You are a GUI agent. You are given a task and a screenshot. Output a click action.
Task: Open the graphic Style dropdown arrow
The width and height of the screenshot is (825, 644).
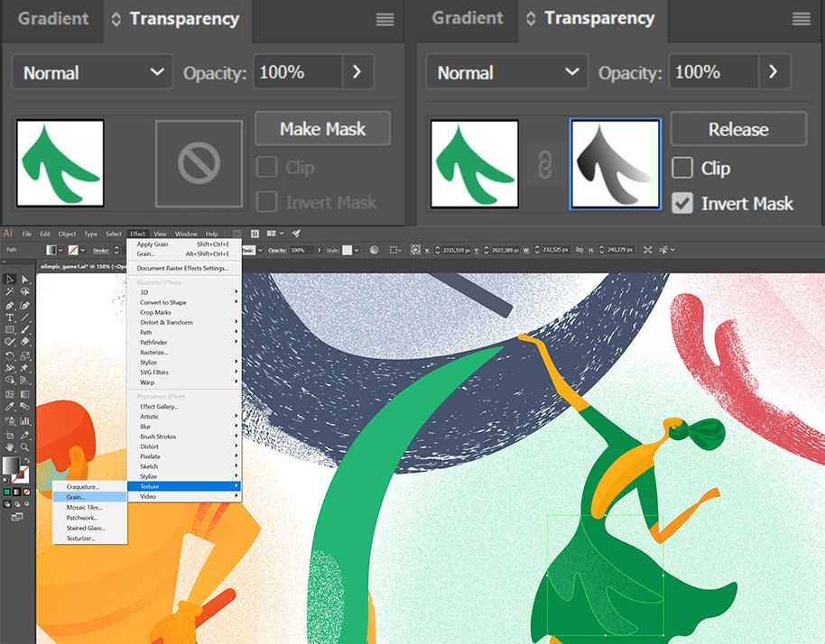click(357, 250)
